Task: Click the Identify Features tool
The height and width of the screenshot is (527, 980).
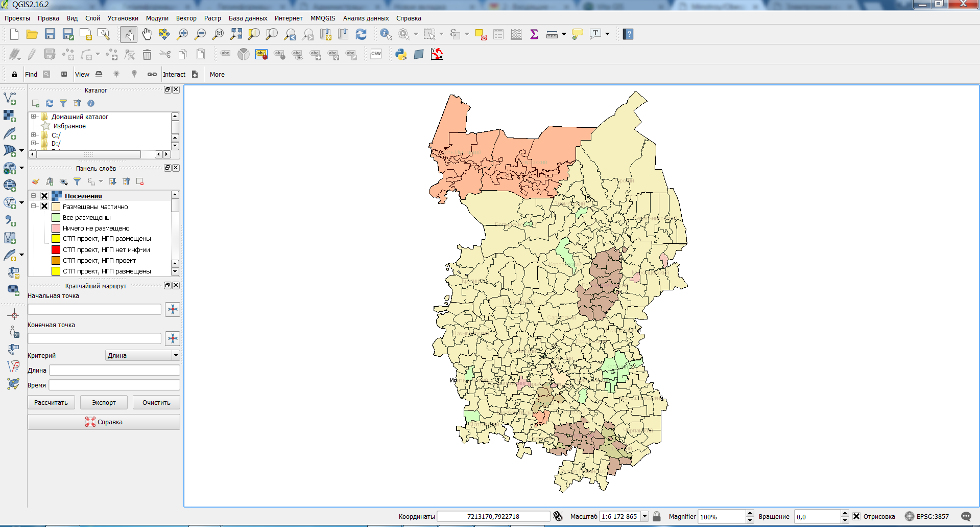Action: (386, 34)
